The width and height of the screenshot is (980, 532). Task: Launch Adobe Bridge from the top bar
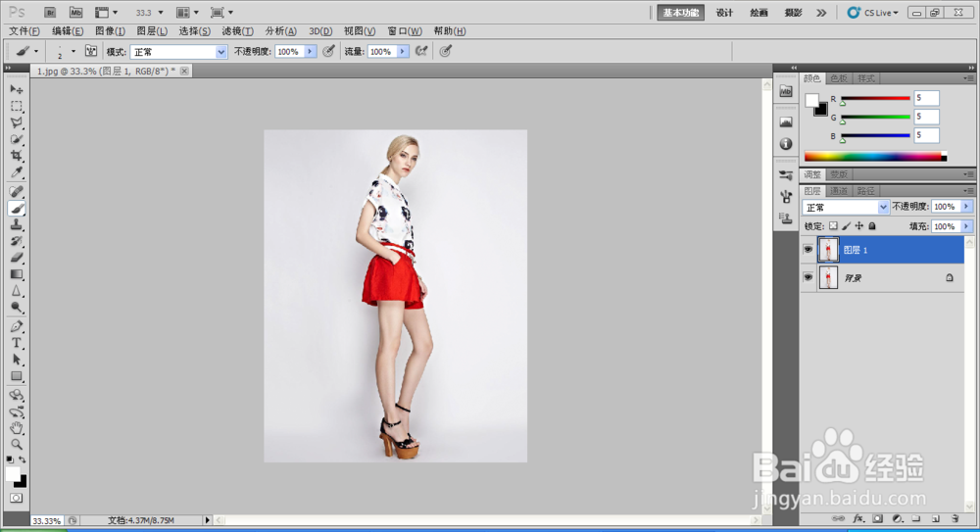point(50,13)
